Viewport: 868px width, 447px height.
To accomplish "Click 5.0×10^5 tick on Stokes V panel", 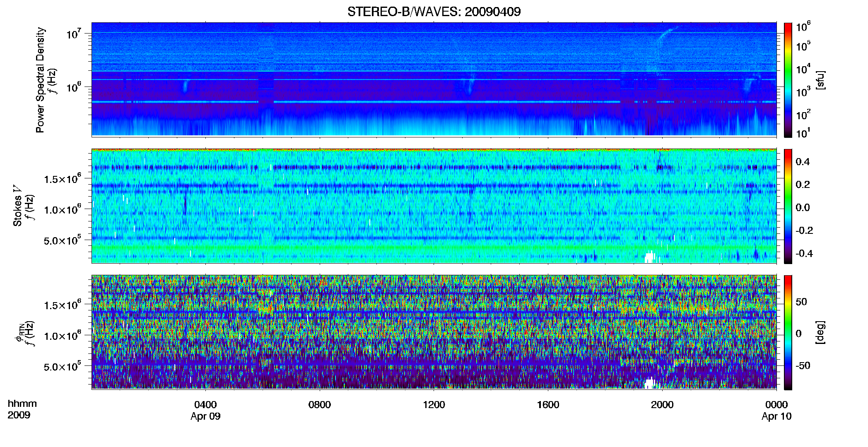I will tap(62, 240).
